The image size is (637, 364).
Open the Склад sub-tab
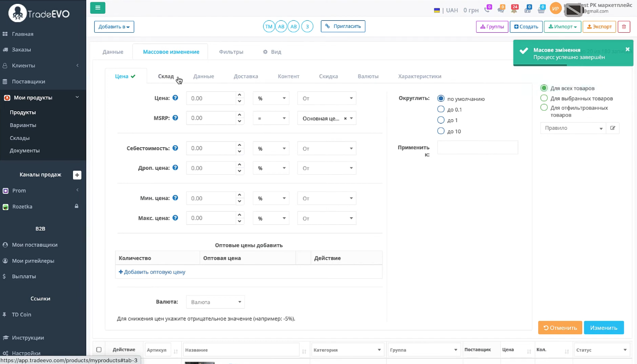166,76
